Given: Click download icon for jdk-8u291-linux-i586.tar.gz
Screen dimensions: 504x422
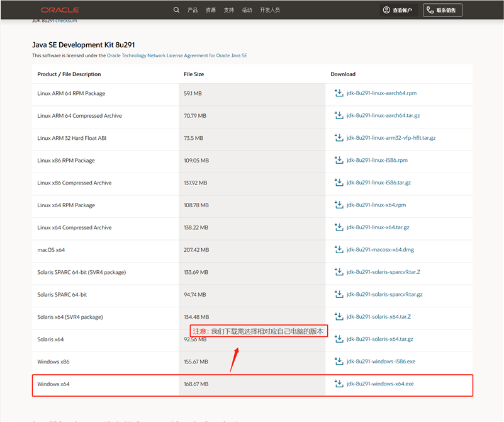Looking at the screenshot, I should [x=339, y=183].
